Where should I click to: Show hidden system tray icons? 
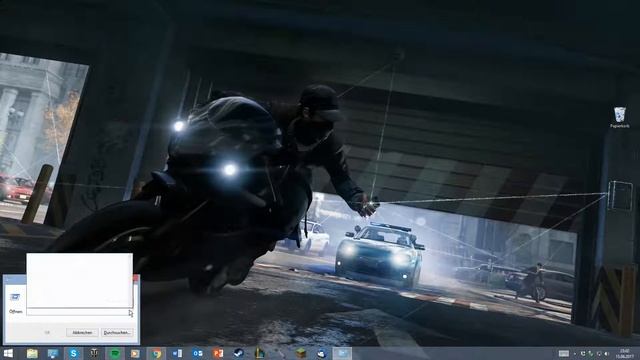pyautogui.click(x=575, y=354)
